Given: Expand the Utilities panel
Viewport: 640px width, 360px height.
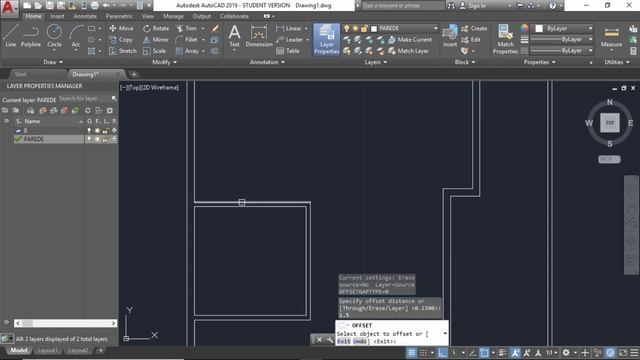Looking at the screenshot, I should point(617,62).
